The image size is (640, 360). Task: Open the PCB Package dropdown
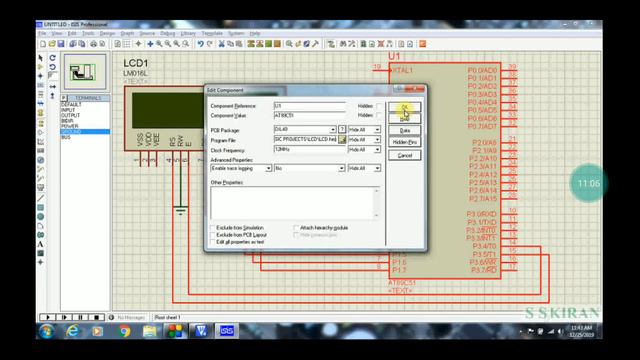point(333,129)
